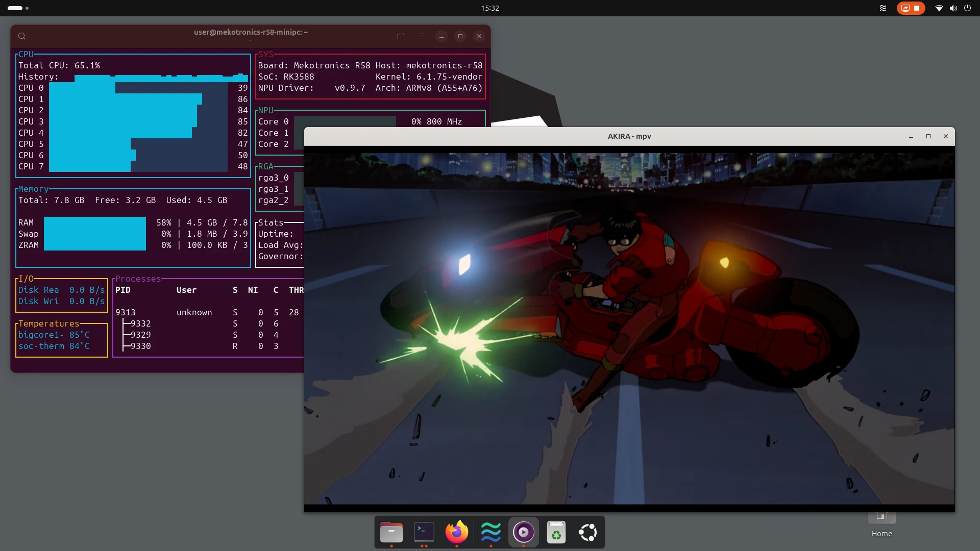Stop screen sharing with the stop button

(x=917, y=8)
